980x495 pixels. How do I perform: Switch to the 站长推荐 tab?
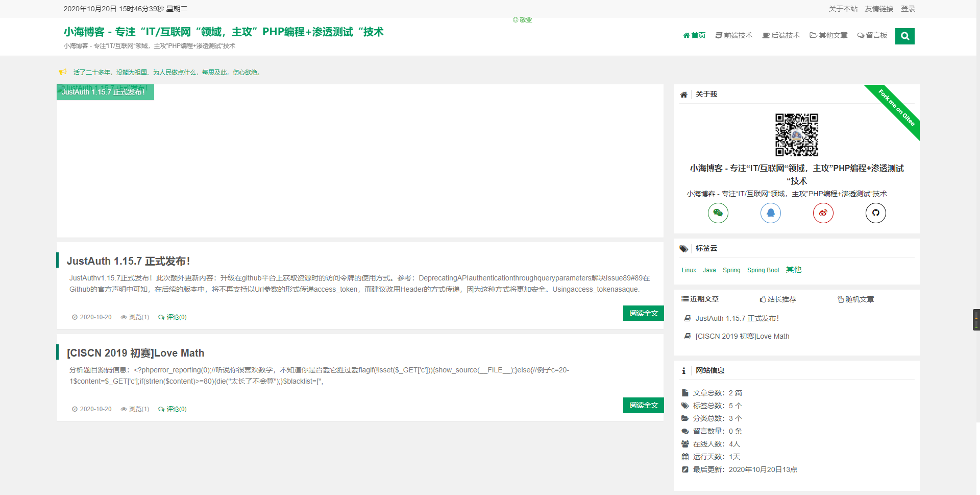point(778,299)
